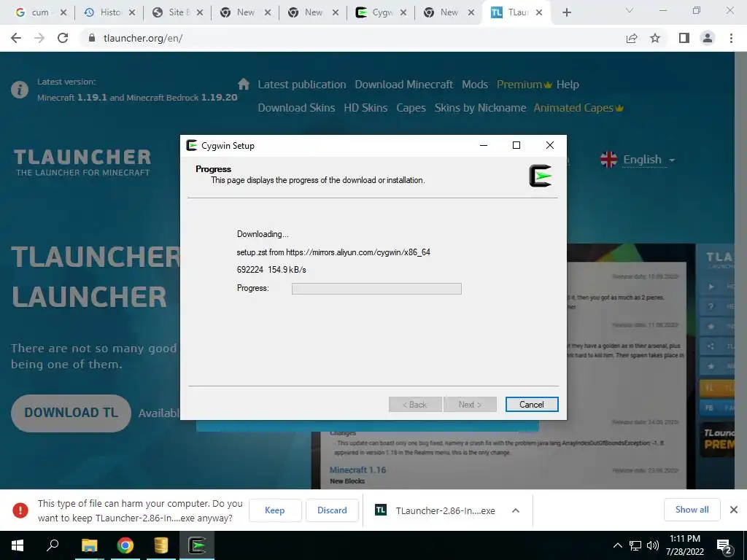Image resolution: width=747 pixels, height=560 pixels.
Task: Click the address bar URL tlauncher.org/en/
Action: click(x=143, y=38)
